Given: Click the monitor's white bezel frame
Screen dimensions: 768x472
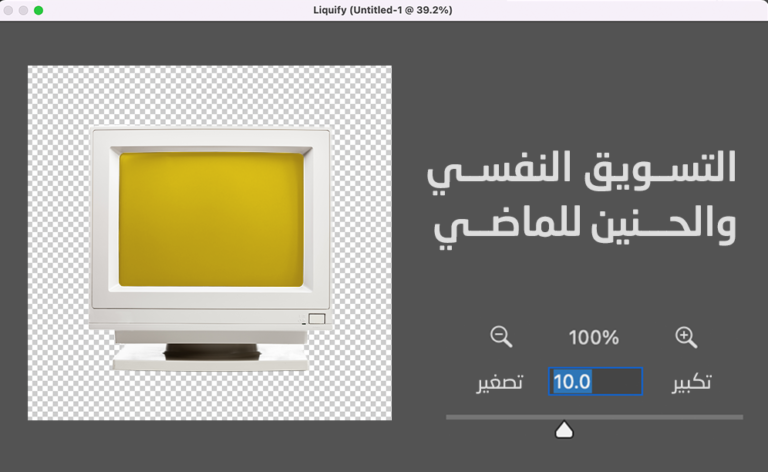Looking at the screenshot, I should point(104,220).
